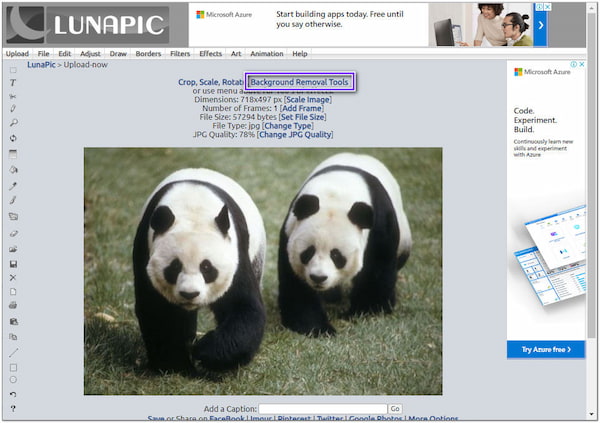Open the Animation menu

[266, 53]
